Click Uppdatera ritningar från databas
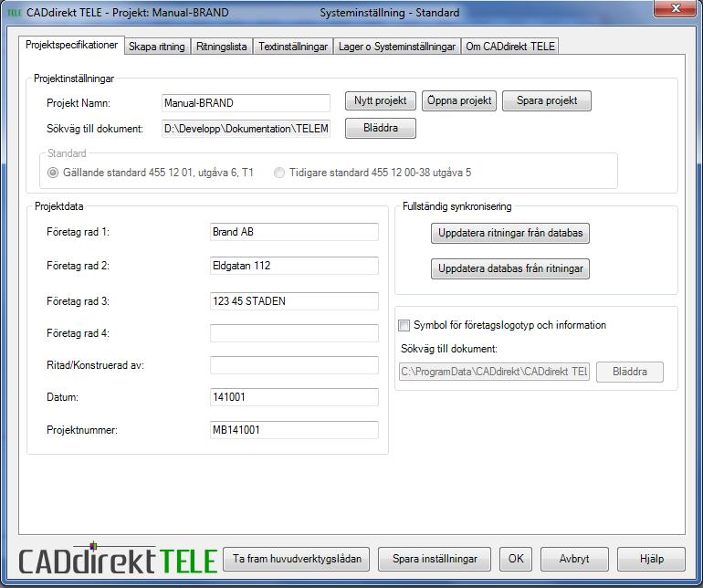The image size is (703, 588). [x=510, y=233]
